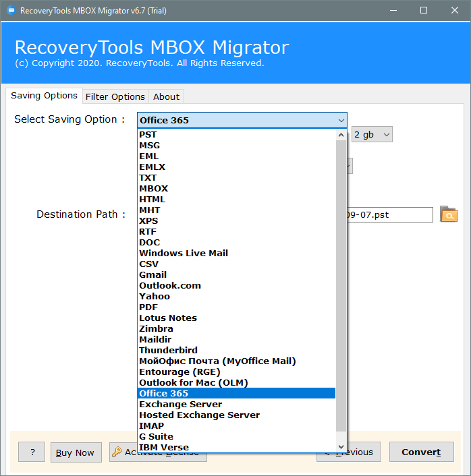The height and width of the screenshot is (476, 471).
Task: Click the scroll up arrow in the list
Action: [341, 135]
